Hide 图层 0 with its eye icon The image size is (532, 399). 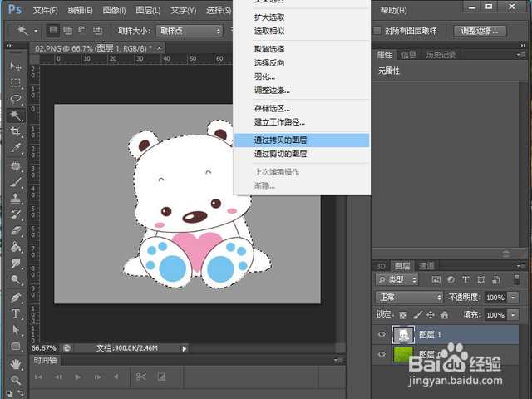point(382,354)
